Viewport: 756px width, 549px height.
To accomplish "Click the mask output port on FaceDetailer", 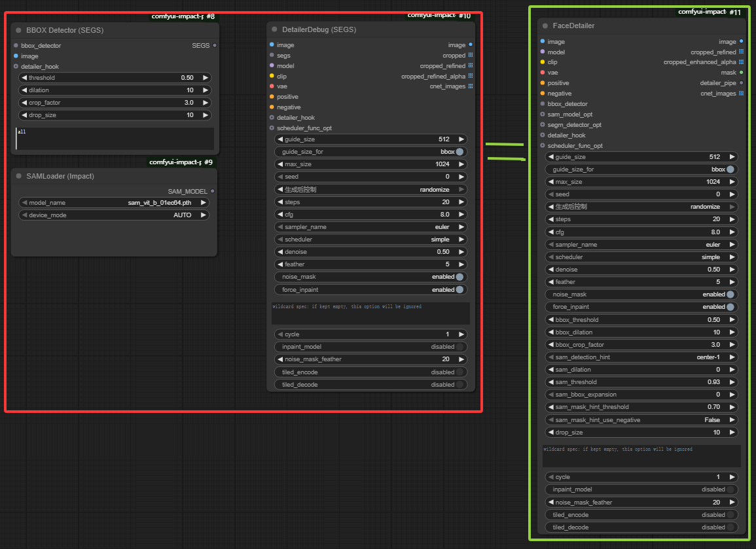I will 741,73.
